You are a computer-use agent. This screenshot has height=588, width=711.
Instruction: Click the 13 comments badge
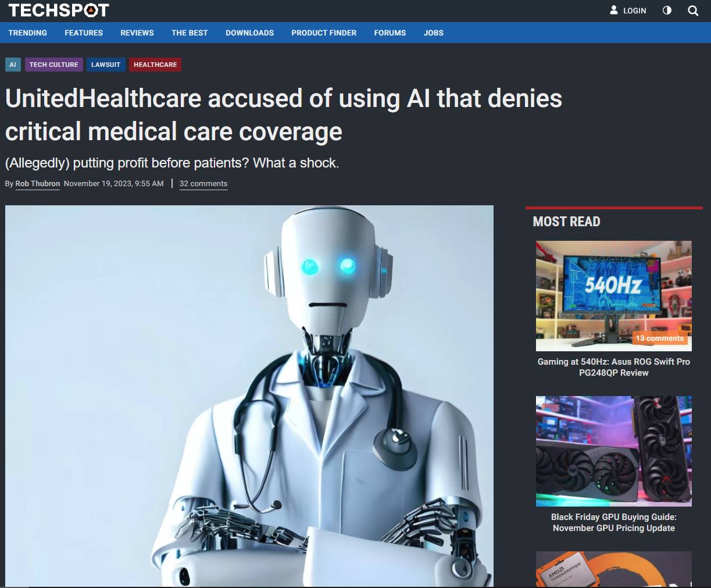tap(660, 338)
